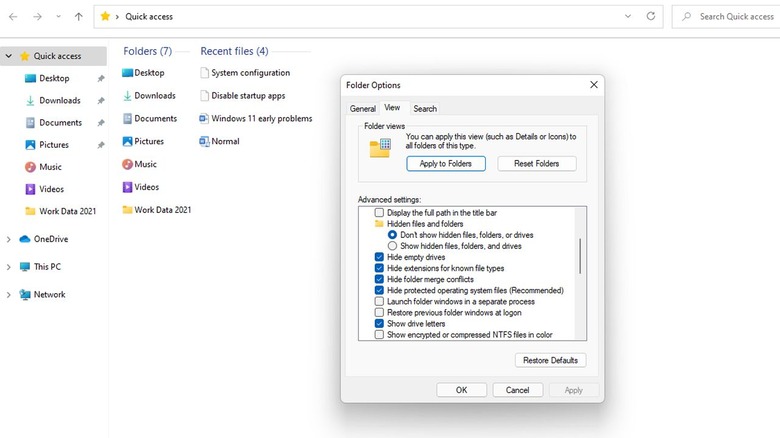Uncheck Hide empty drives
The image size is (780, 438).
click(379, 257)
